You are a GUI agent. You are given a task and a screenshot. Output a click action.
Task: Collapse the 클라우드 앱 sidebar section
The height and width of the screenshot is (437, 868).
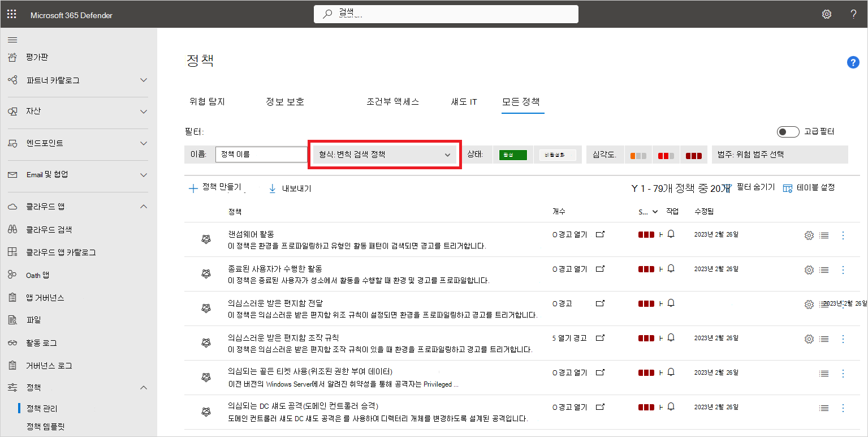click(143, 207)
